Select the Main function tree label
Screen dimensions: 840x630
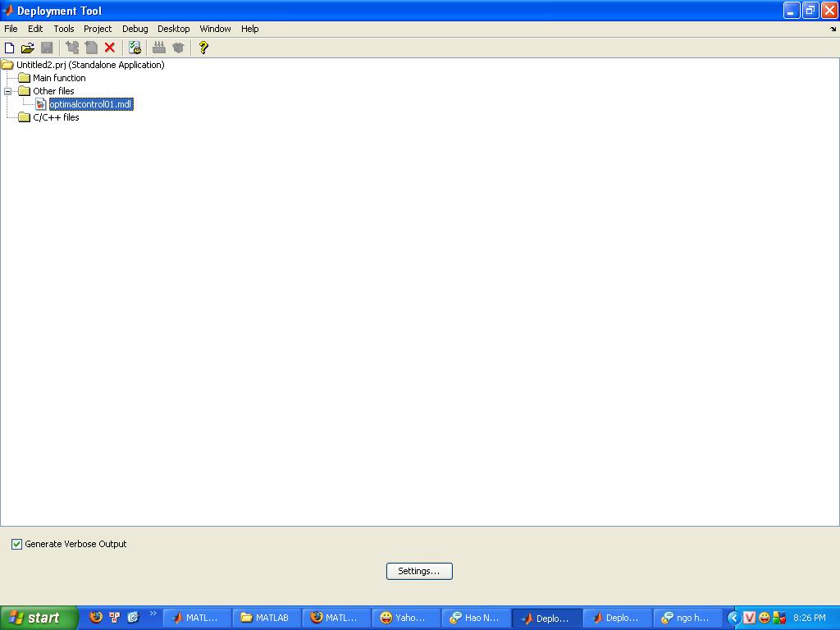[59, 78]
